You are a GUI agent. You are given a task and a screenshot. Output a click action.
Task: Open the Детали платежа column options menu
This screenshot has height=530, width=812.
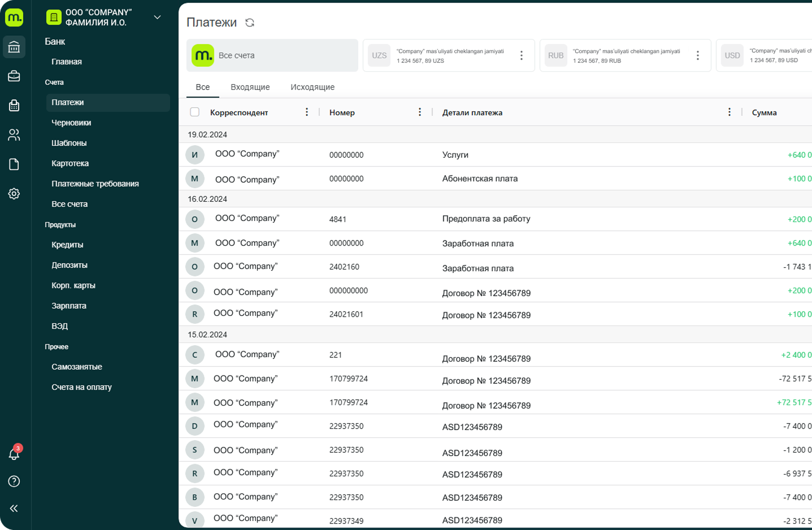pyautogui.click(x=730, y=112)
